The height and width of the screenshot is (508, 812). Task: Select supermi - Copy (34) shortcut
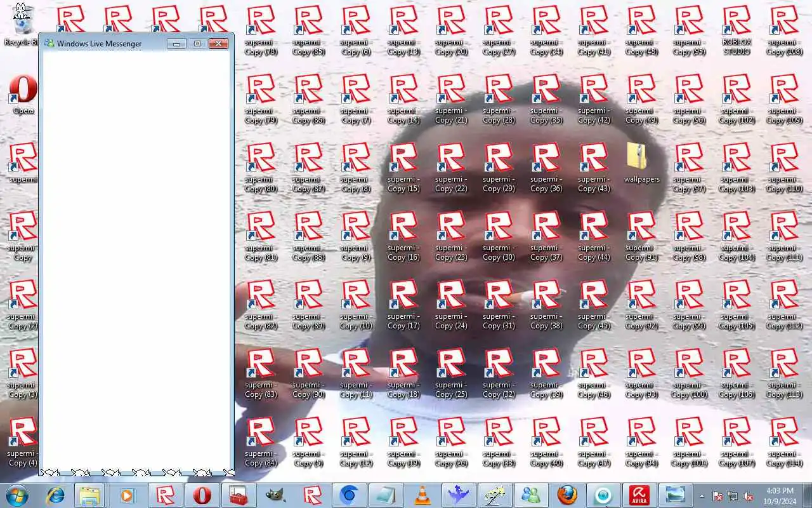click(547, 30)
